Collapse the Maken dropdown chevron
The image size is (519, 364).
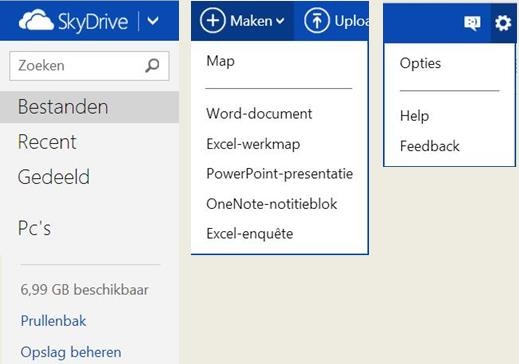tap(280, 21)
